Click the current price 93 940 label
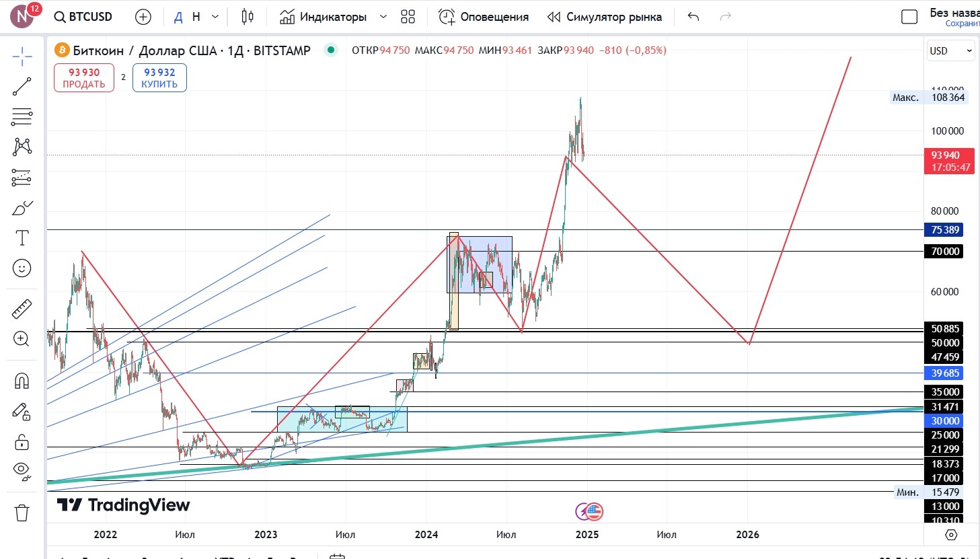This screenshot has width=980, height=559. (x=949, y=161)
